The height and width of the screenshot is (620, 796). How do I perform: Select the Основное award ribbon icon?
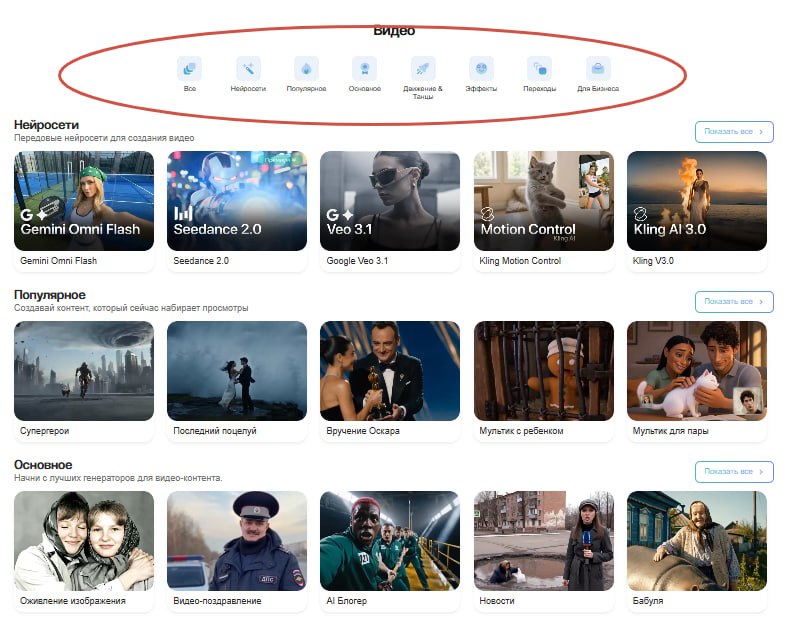(364, 69)
